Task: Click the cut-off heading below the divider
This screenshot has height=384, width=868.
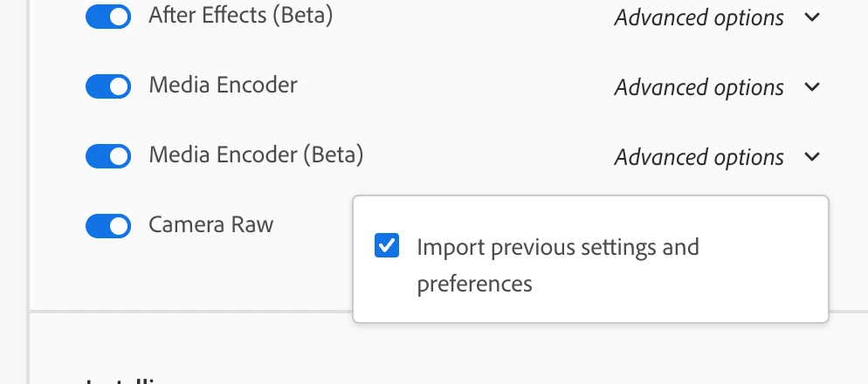Action: click(x=131, y=381)
